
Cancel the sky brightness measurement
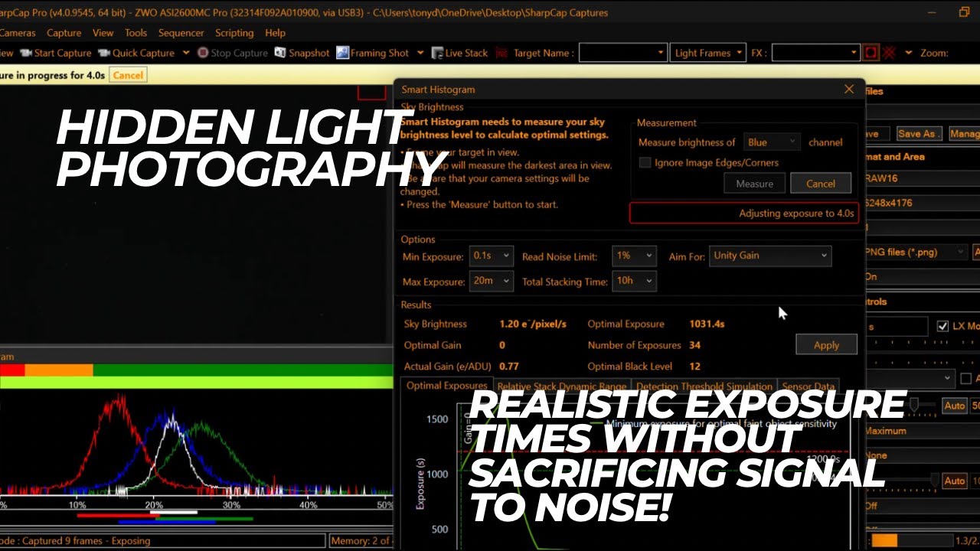pyautogui.click(x=820, y=184)
